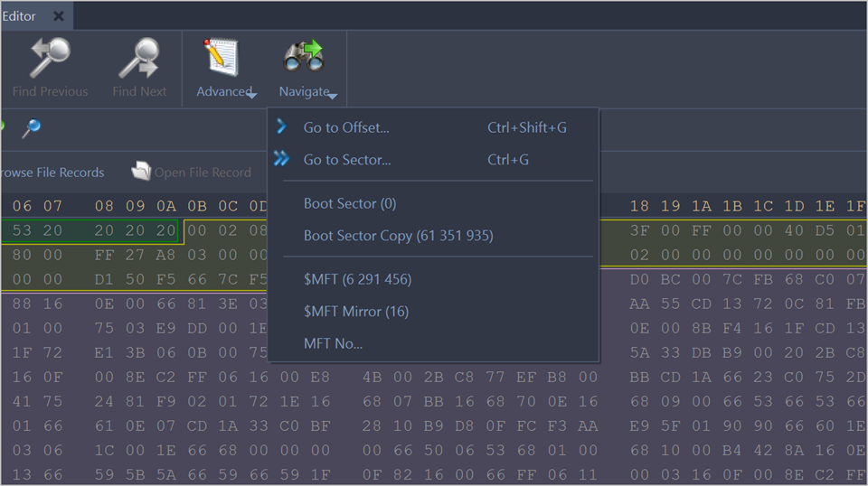The image size is (868, 486).
Task: Click the blue pin icon in second toolbar
Action: pyautogui.click(x=32, y=128)
